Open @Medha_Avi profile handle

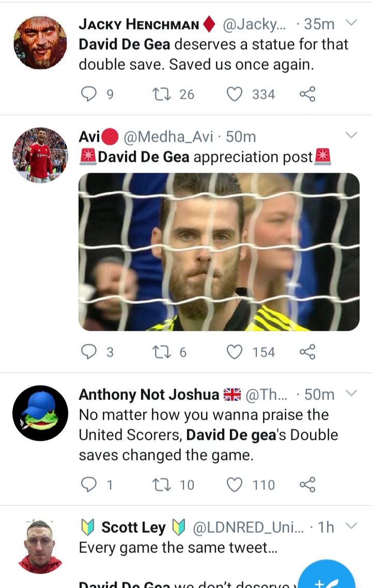coord(168,137)
